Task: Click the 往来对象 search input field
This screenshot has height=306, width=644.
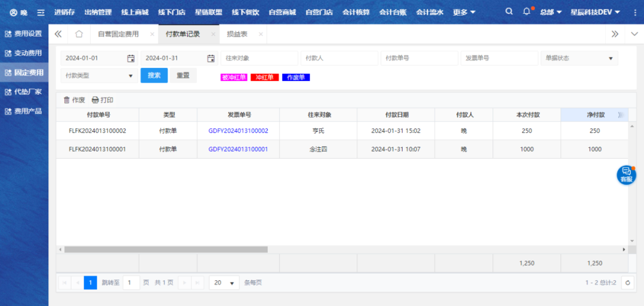Action: click(259, 58)
